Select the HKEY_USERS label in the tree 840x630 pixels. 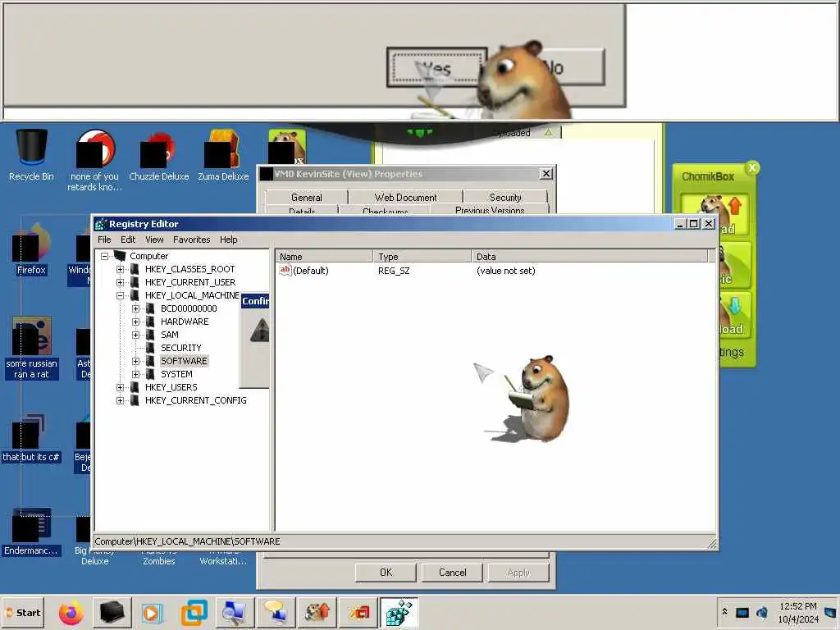click(171, 387)
